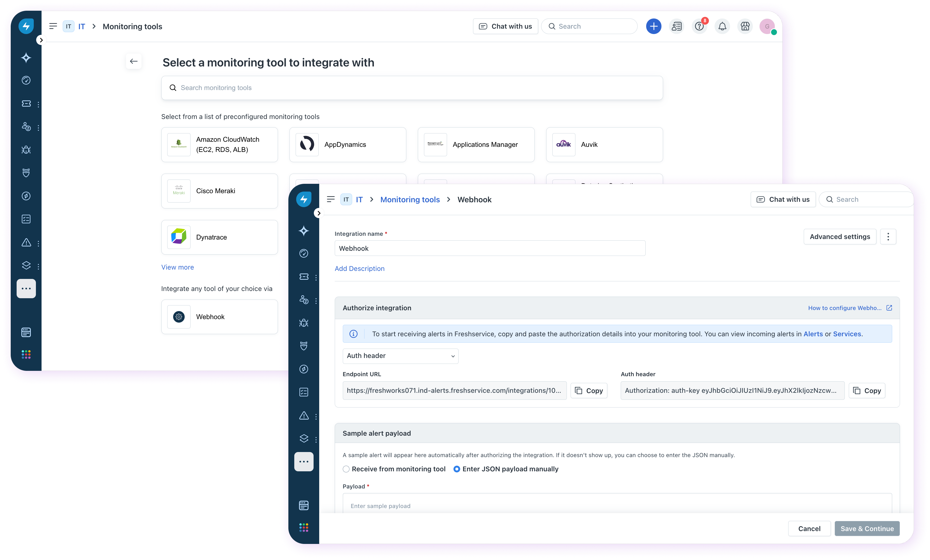
Task: Click the marketplace store icon in header
Action: [745, 27]
